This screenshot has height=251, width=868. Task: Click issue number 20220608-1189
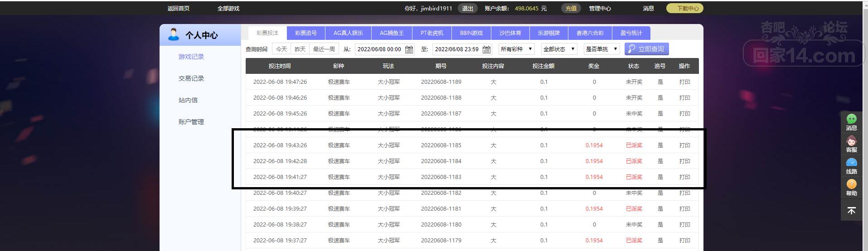[441, 82]
